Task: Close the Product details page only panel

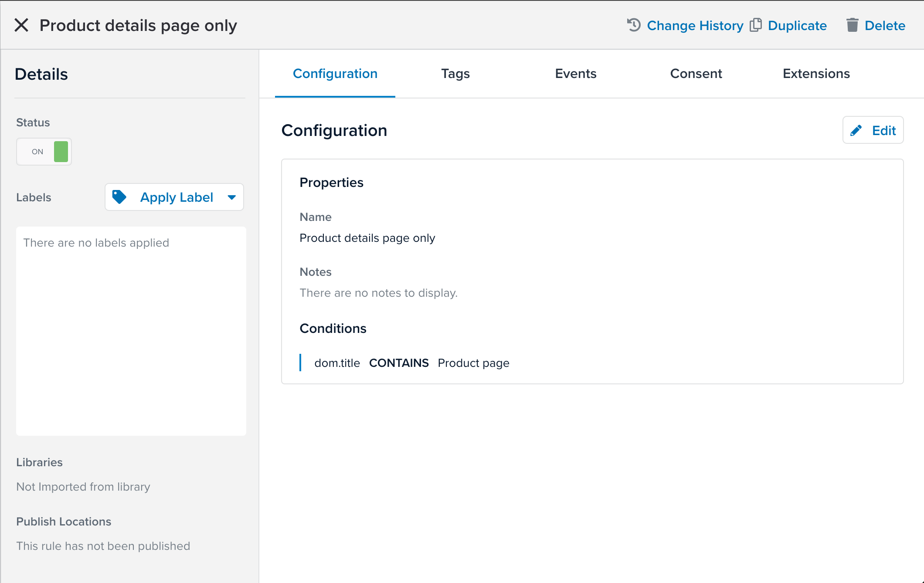Action: 21,25
